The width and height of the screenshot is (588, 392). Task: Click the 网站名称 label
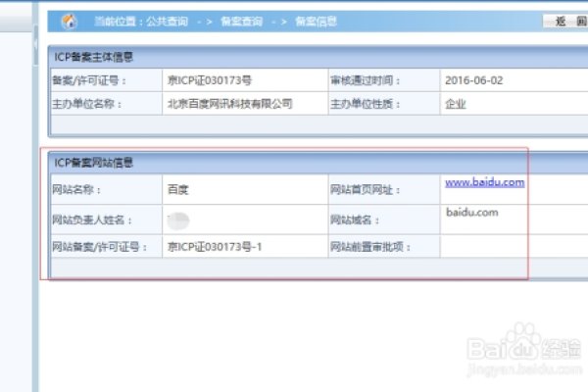click(76, 189)
